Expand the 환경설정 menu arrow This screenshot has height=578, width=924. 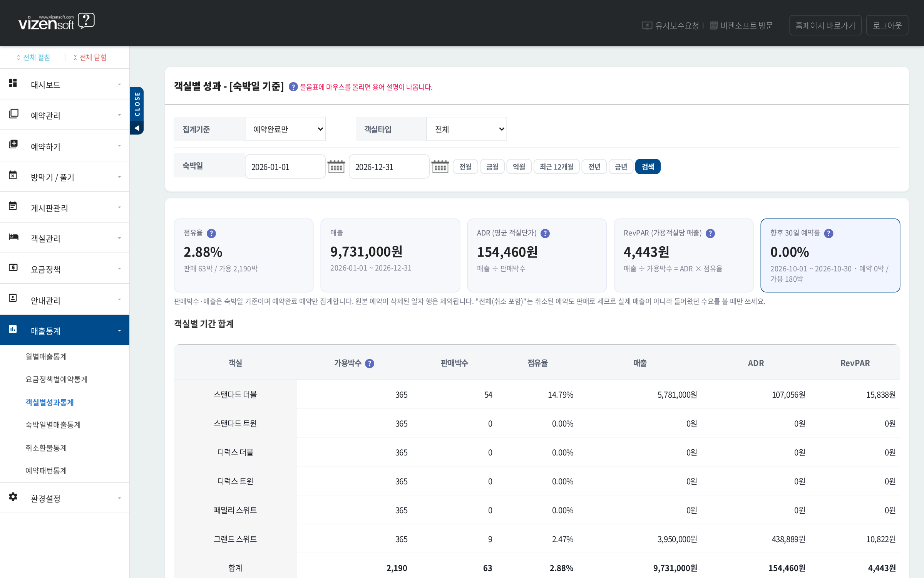(x=119, y=498)
